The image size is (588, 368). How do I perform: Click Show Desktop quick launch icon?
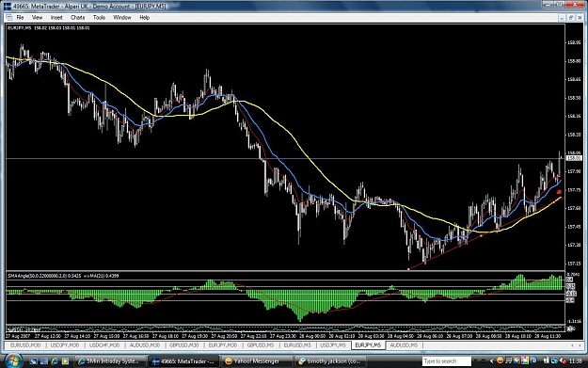[x=33, y=361]
